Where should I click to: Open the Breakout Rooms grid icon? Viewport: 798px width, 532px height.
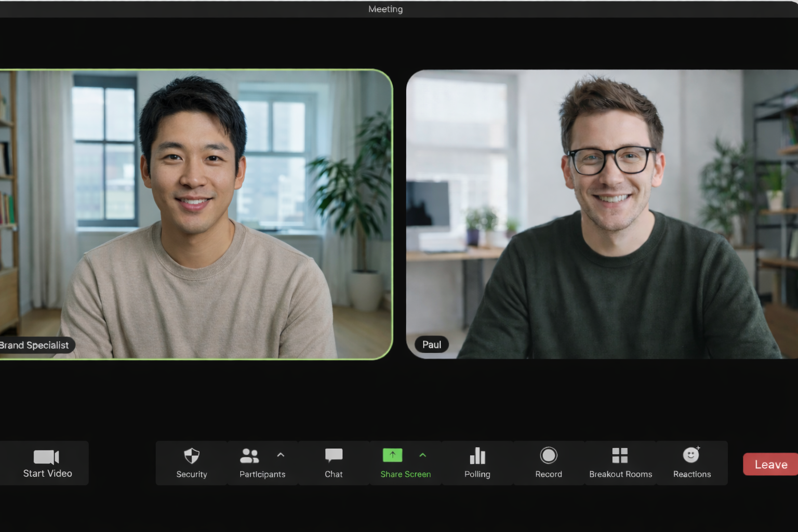(620, 455)
